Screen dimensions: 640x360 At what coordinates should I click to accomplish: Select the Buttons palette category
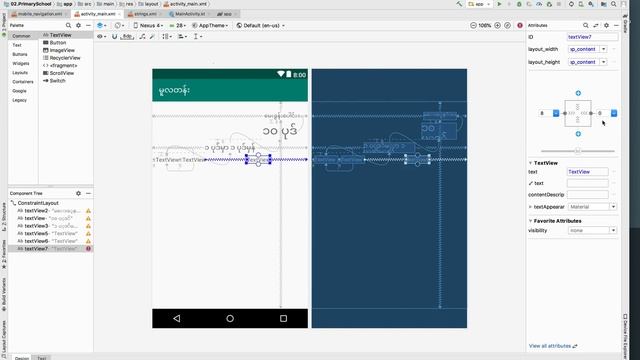pos(20,54)
